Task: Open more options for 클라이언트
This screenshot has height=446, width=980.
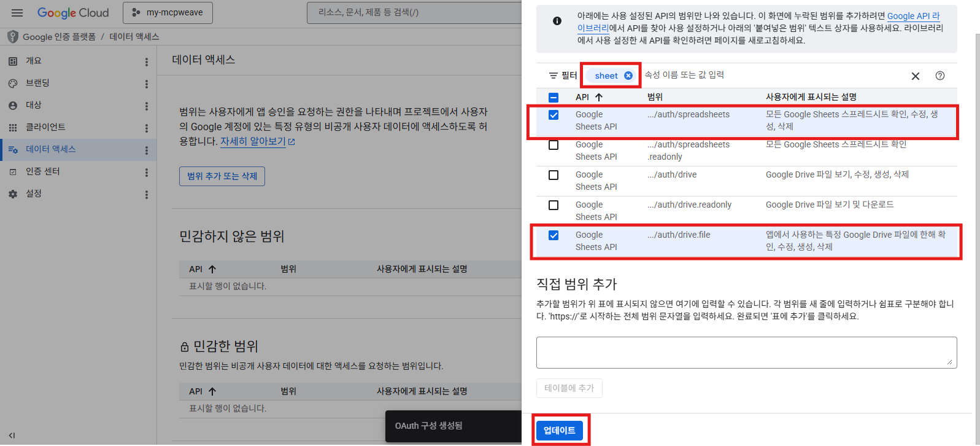Action: pos(146,128)
